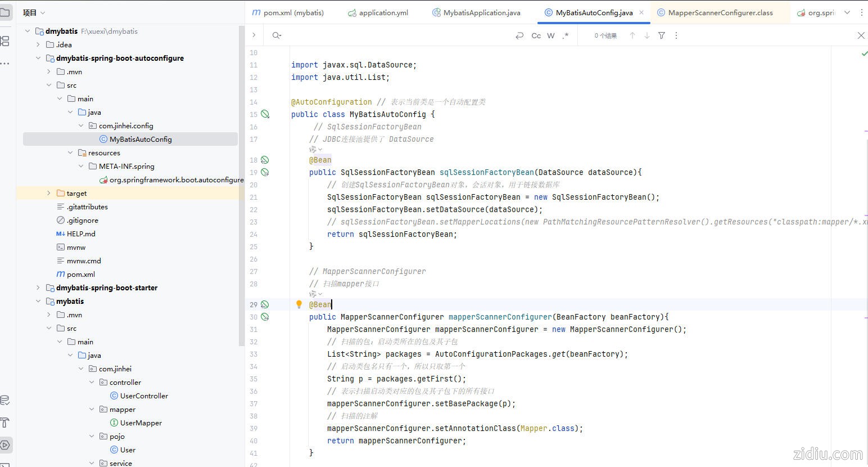Toggle whole words W option

point(551,35)
